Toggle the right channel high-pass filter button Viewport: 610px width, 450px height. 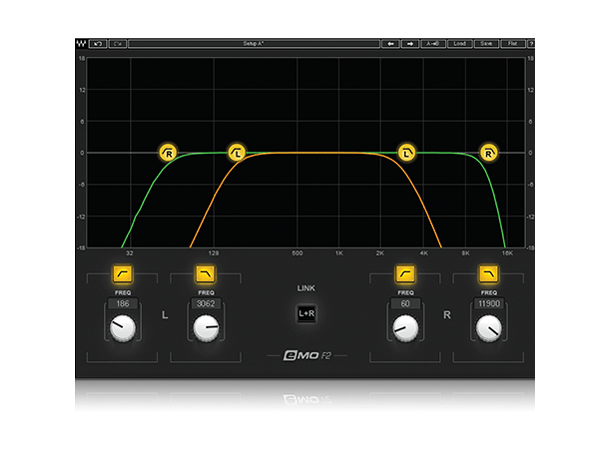[x=405, y=274]
